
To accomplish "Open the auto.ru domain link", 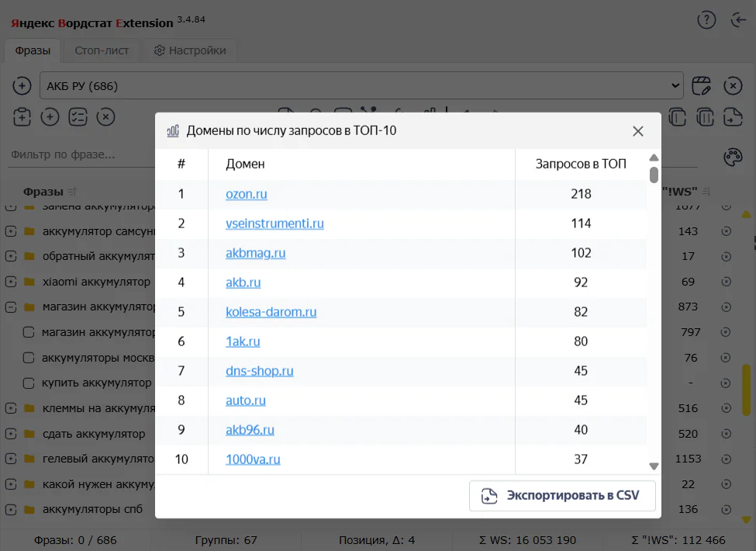I will click(246, 400).
